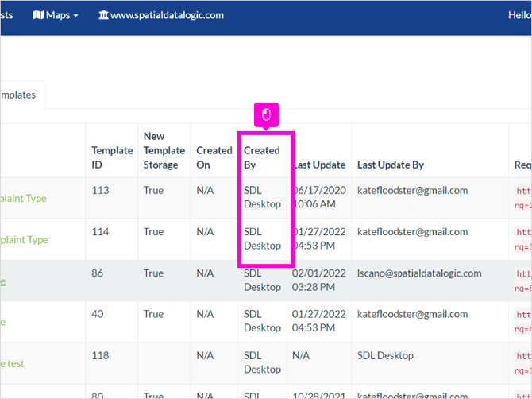This screenshot has width=532, height=399.
Task: Click the map icon beside Maps
Action: click(38, 15)
